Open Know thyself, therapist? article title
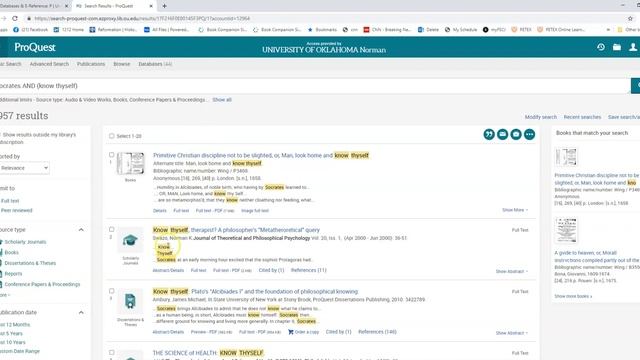Screen dimensions: 640x360 point(236,230)
